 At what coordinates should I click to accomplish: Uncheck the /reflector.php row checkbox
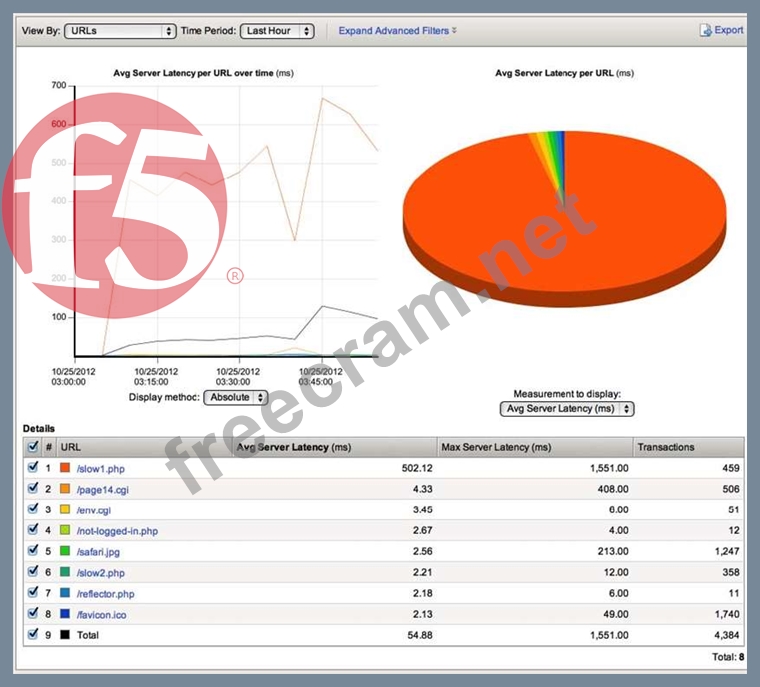pos(33,592)
